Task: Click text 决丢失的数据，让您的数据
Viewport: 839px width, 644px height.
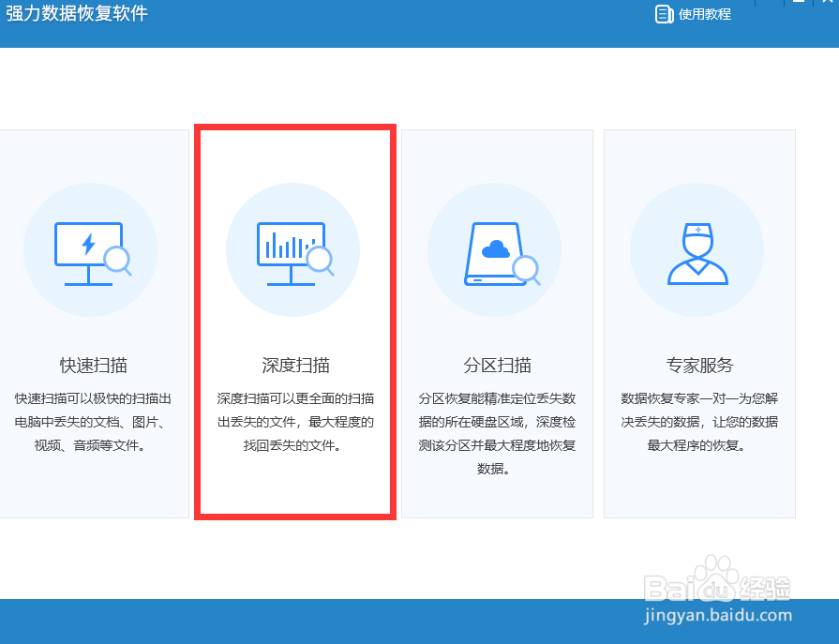Action: point(699,422)
